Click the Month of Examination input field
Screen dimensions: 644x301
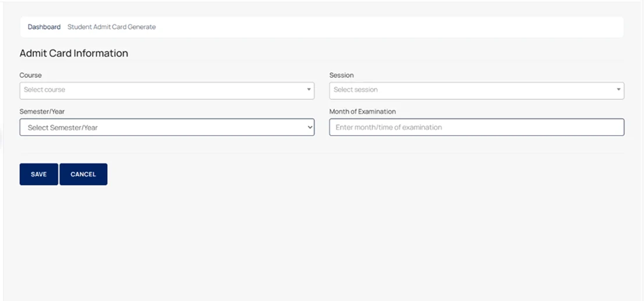coord(476,128)
